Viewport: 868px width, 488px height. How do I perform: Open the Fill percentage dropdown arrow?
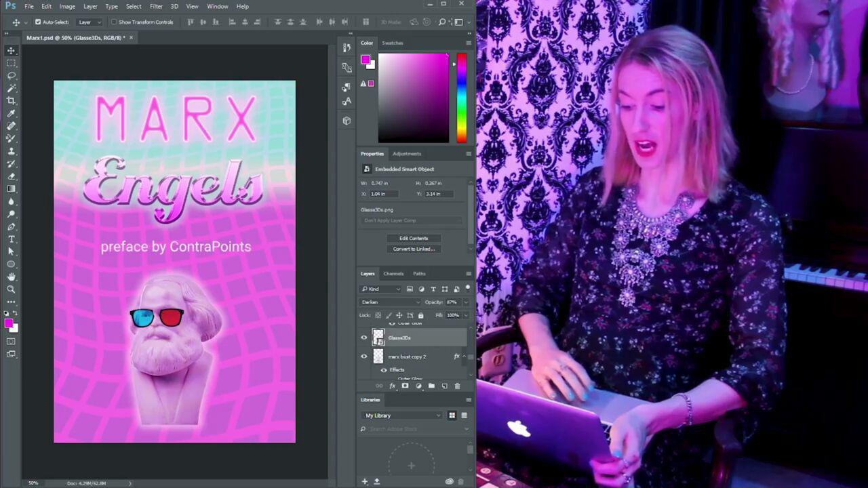[465, 315]
